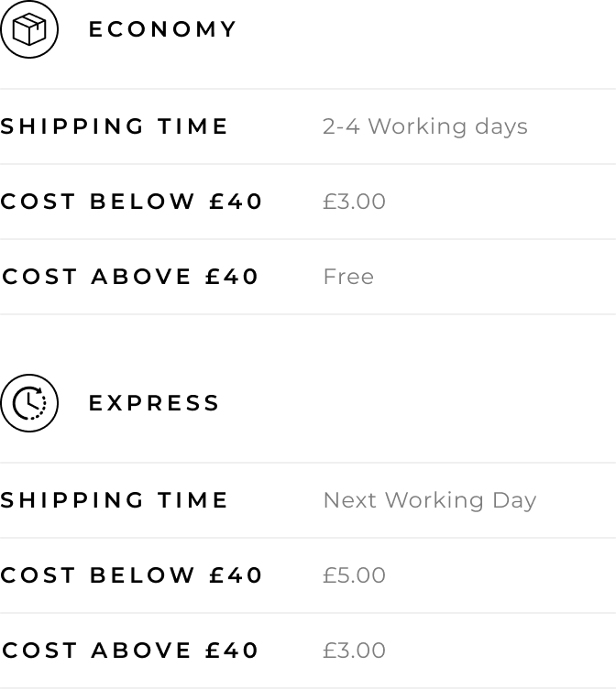Click Shipping Time label under Economy
This screenshot has width=616, height=689.
point(114,126)
